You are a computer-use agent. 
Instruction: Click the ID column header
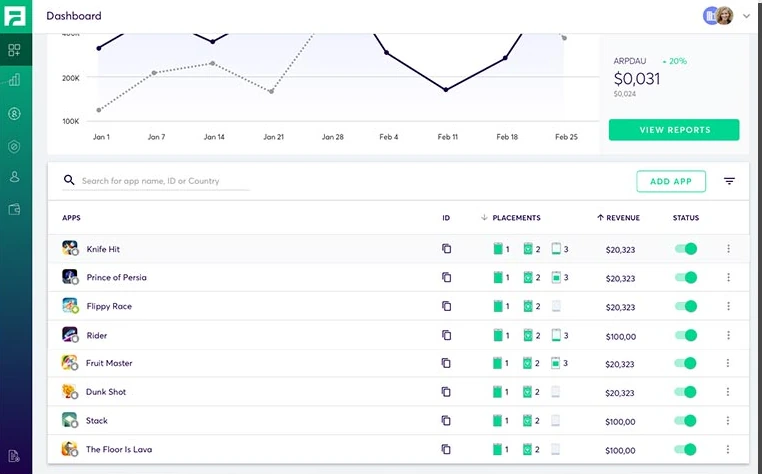[446, 217]
